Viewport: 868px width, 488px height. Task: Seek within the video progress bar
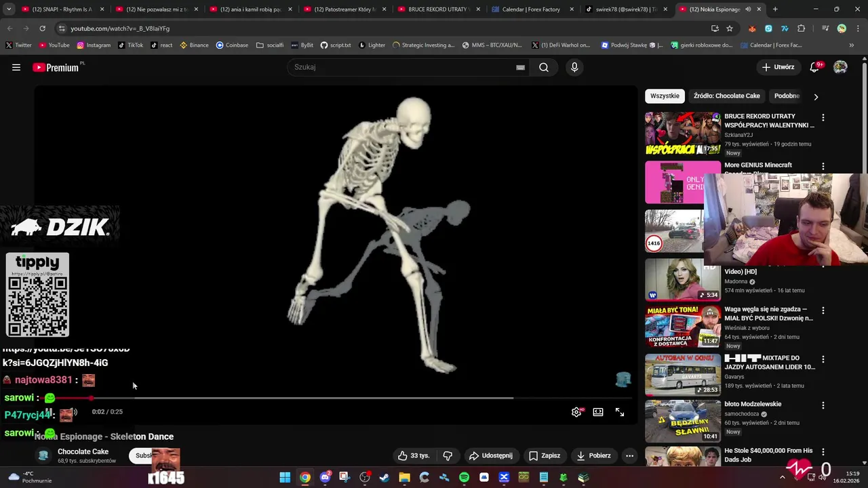point(336,399)
